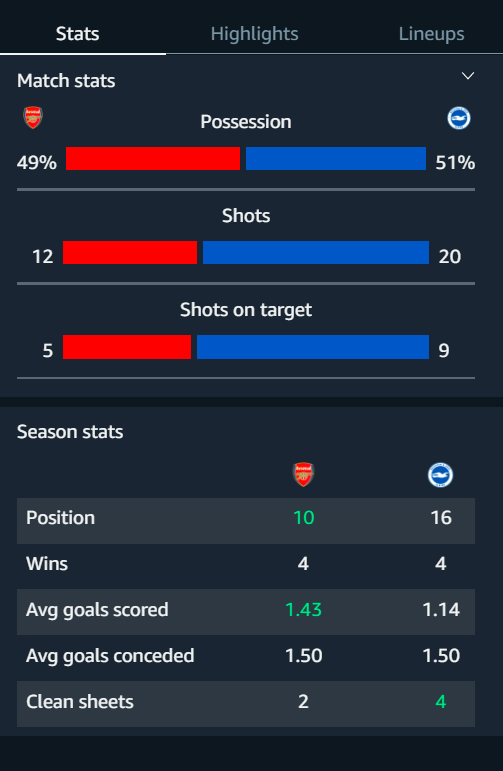The width and height of the screenshot is (503, 771).
Task: Click the Match stats heading
Action: click(66, 81)
